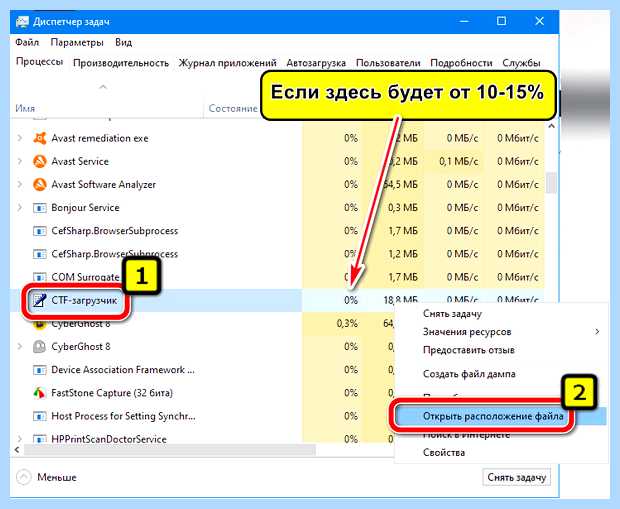Choose Свойства in the context menu

(444, 452)
